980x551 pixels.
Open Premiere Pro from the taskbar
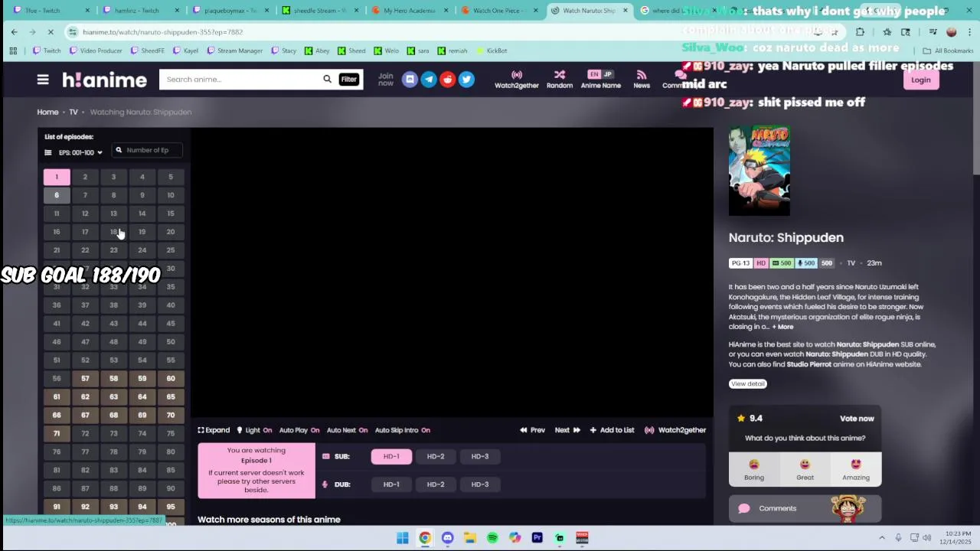click(x=537, y=538)
